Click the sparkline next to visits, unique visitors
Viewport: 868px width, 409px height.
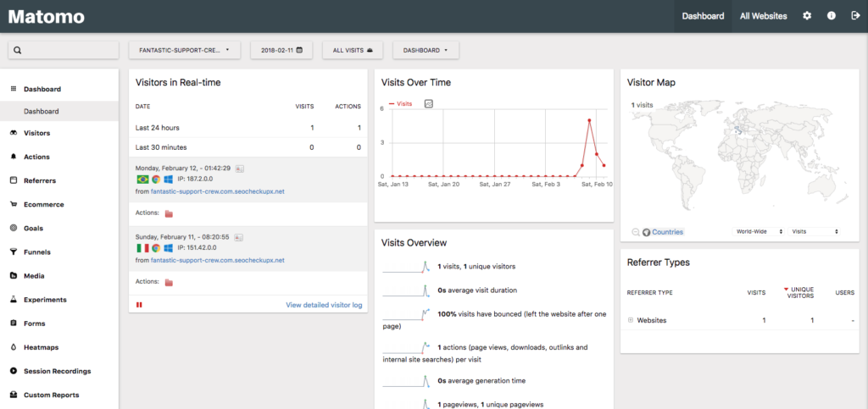[407, 266]
